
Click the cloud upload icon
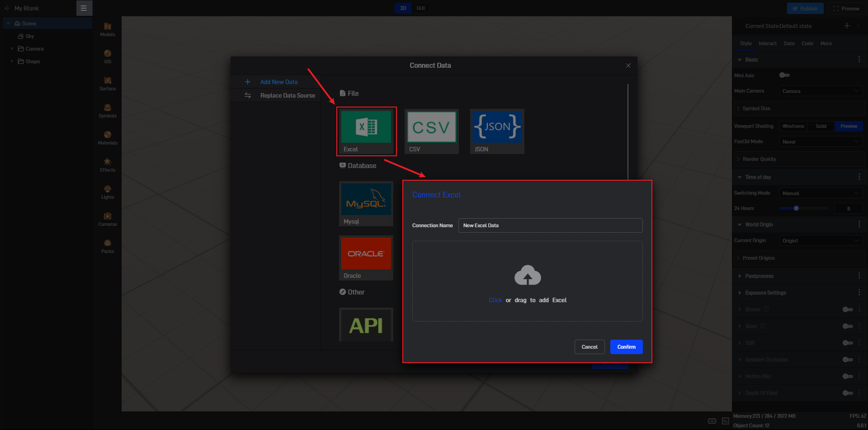(527, 276)
